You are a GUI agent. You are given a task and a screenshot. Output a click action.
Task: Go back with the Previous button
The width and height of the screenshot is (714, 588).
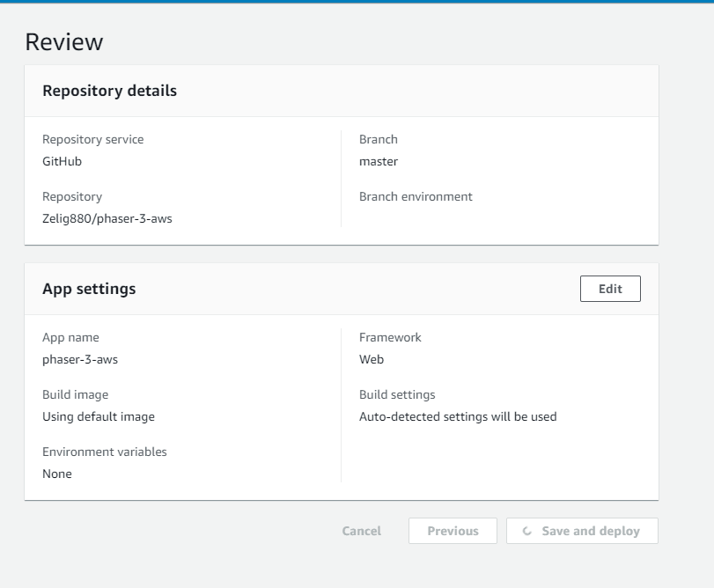[453, 531]
